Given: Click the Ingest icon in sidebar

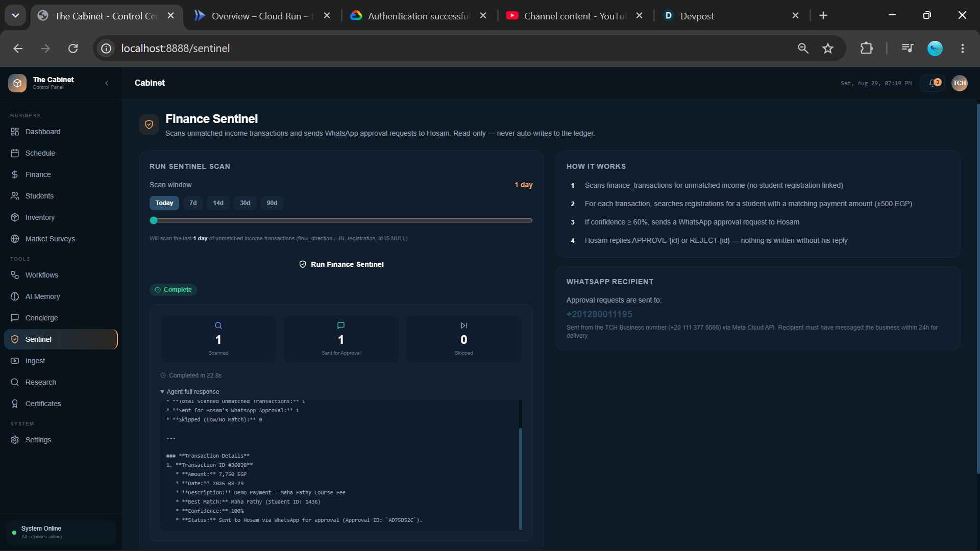Looking at the screenshot, I should [15, 361].
